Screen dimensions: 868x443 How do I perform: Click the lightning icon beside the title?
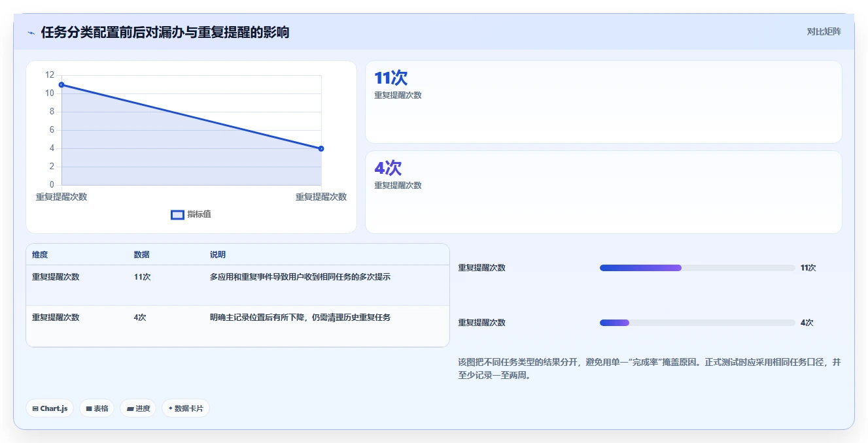pos(31,33)
